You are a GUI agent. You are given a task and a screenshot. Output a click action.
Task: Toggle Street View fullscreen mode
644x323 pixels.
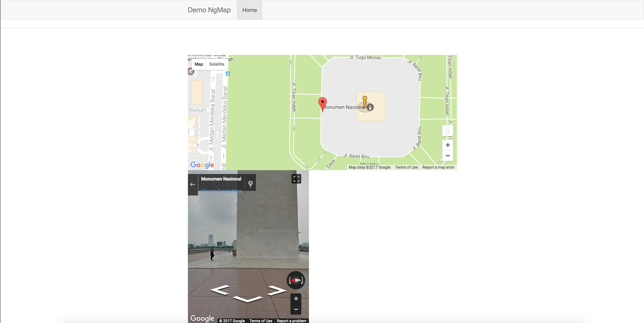click(x=296, y=179)
